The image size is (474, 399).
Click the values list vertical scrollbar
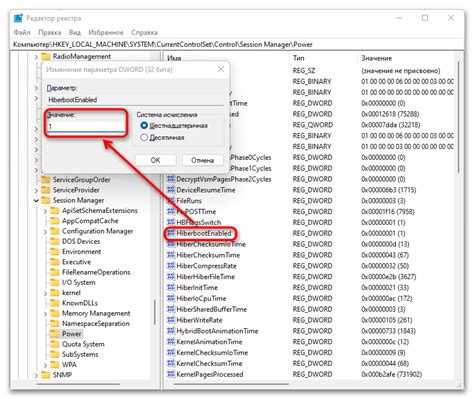[x=459, y=117]
